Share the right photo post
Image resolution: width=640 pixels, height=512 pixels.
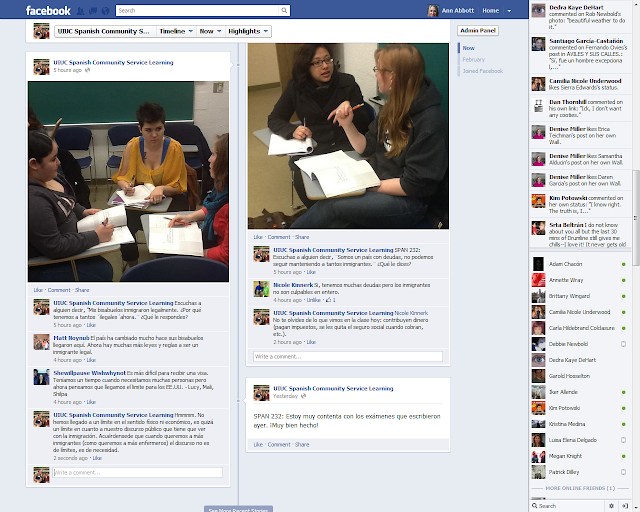302,237
